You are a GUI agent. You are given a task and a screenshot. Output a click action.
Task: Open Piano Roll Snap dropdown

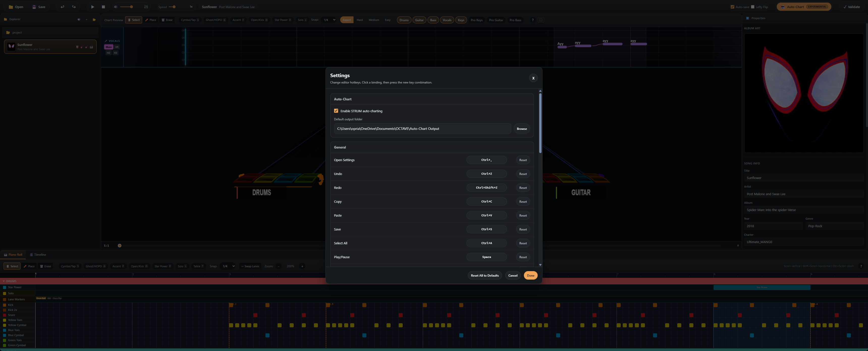click(x=228, y=266)
